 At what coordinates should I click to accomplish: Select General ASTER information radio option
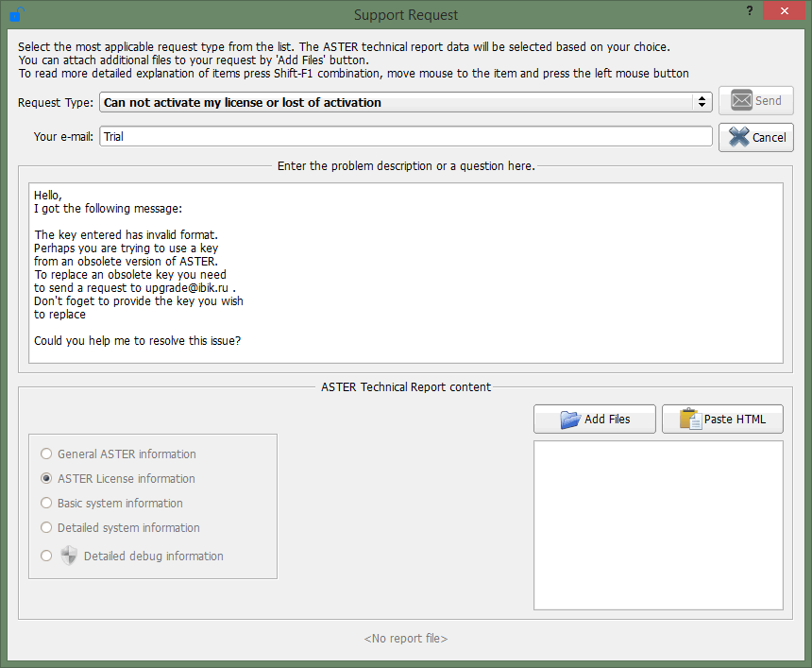(46, 454)
